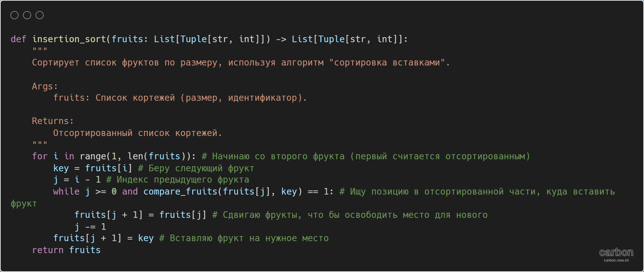This screenshot has width=644, height=272.
Task: Click the def keyword
Action: tap(18, 39)
